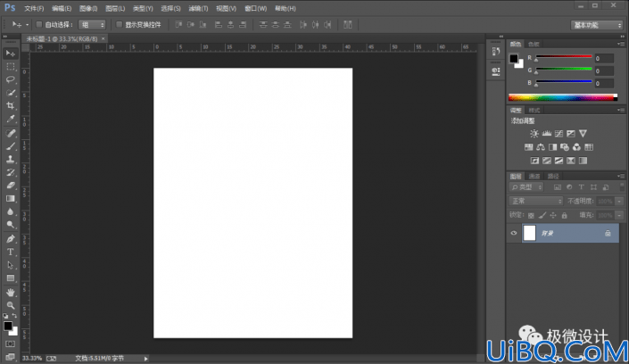Viewport: 629px width, 364px height.
Task: Pick a color from the spectrum ramp
Action: coord(562,97)
